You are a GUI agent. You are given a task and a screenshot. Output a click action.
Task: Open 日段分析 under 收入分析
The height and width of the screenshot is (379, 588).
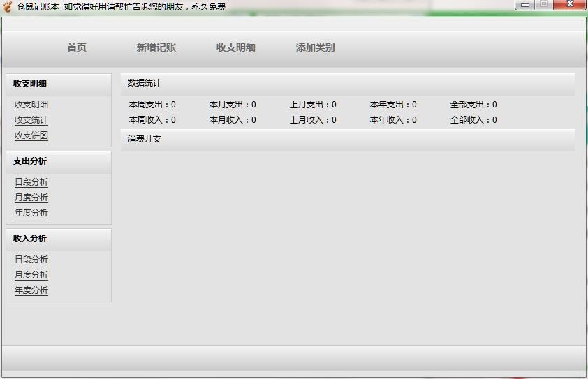(x=31, y=260)
